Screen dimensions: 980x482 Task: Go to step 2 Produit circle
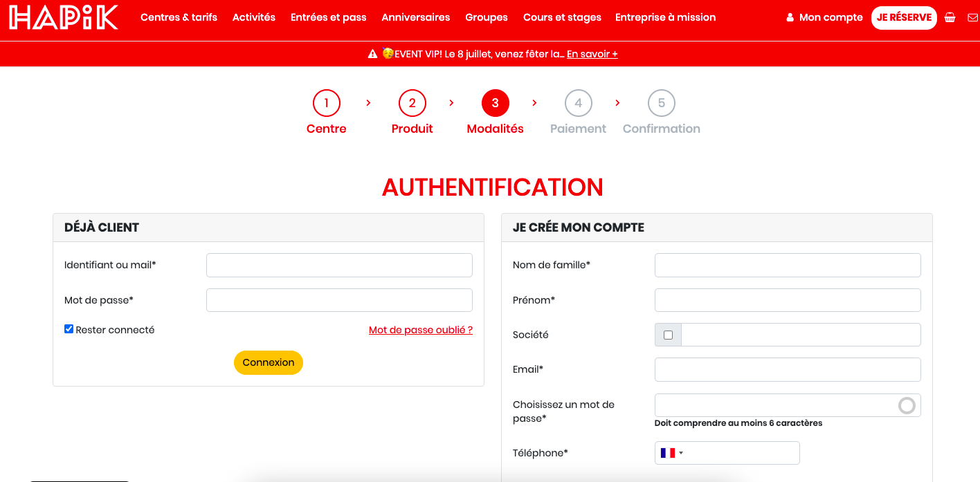tap(412, 104)
